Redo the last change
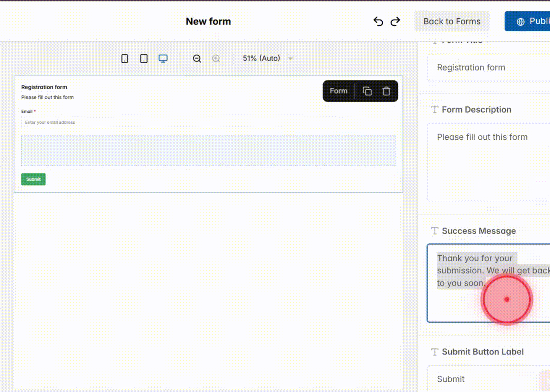 point(395,21)
